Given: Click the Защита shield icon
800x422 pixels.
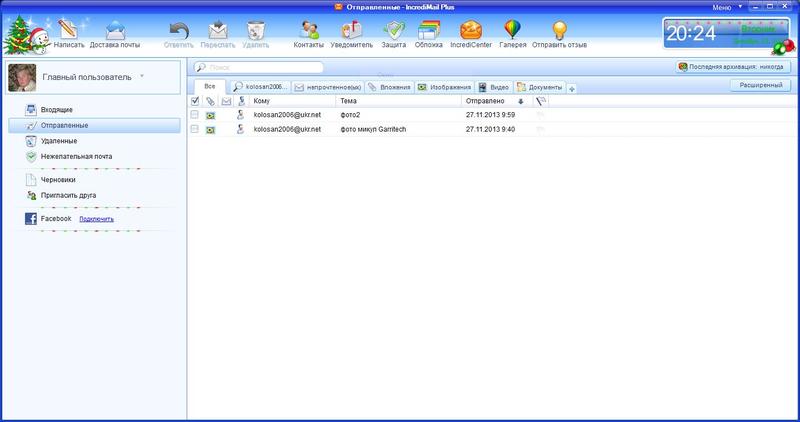Looking at the screenshot, I should click(393, 30).
